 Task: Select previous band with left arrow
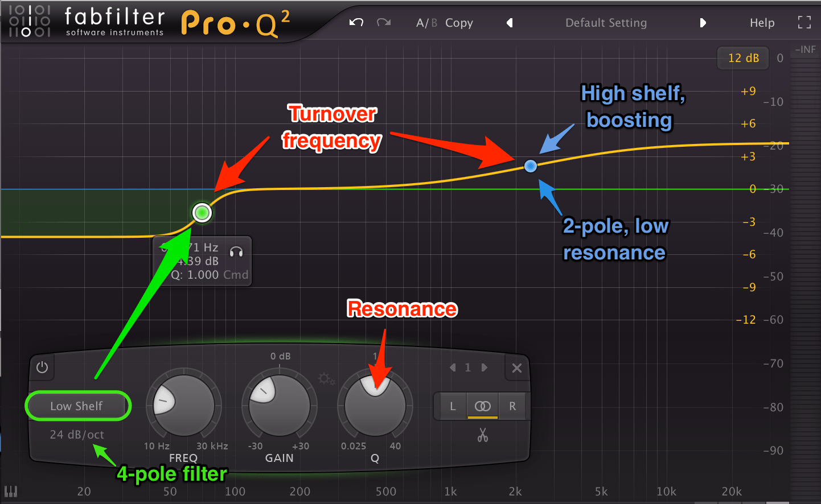coord(453,367)
